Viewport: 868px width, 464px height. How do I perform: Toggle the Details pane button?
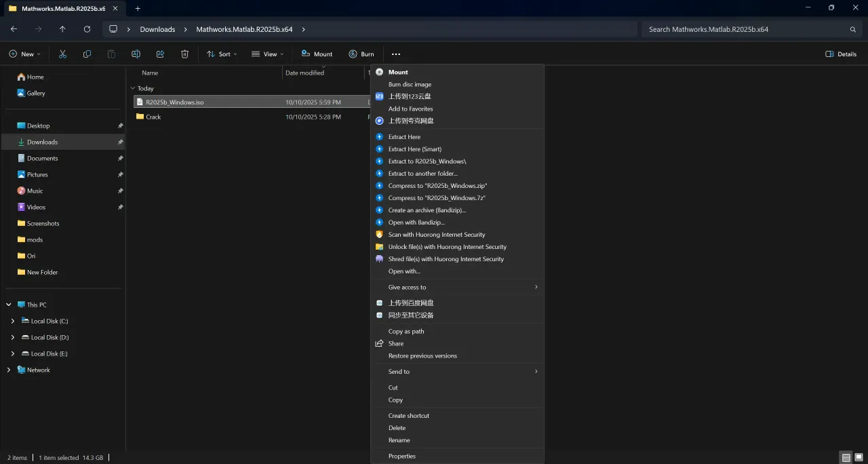point(841,54)
